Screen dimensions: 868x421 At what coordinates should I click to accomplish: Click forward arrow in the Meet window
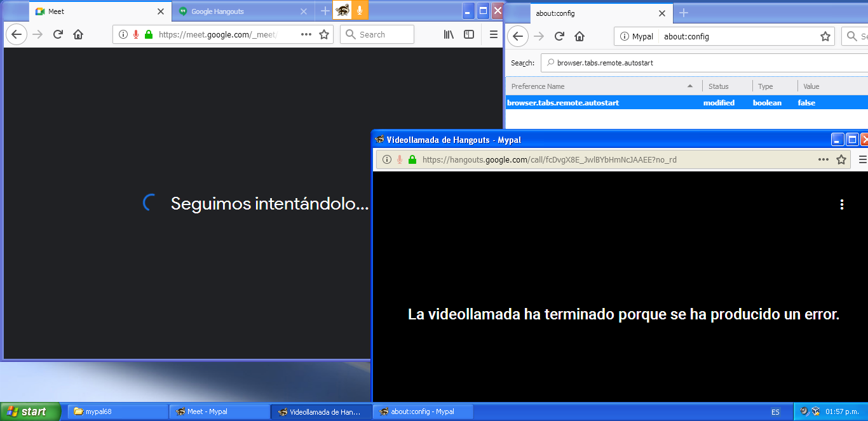[x=37, y=34]
